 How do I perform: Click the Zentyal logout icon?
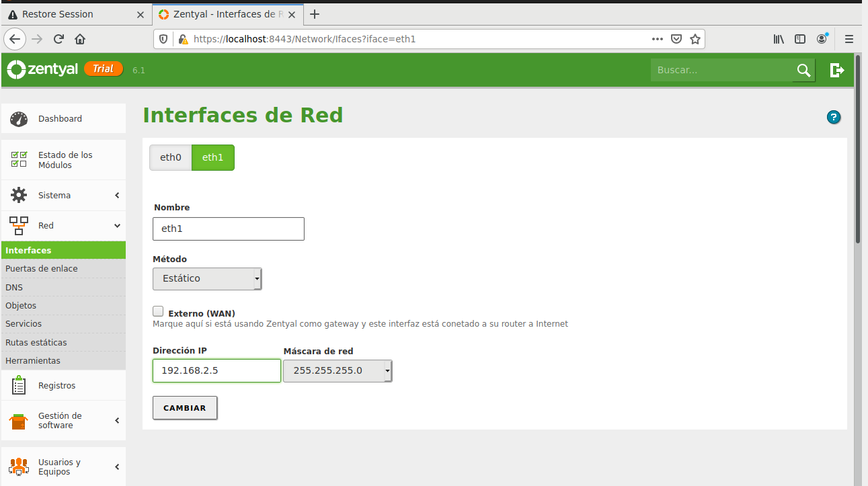click(x=836, y=70)
